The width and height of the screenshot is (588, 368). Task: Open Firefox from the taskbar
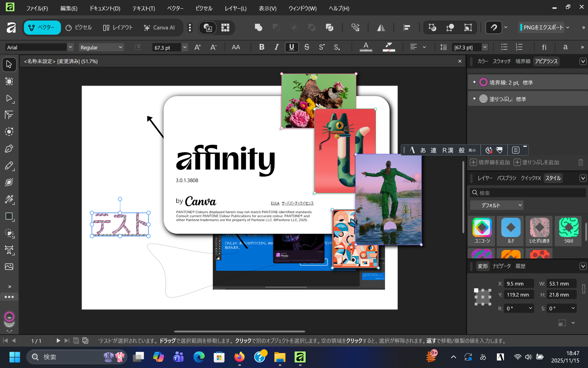[239, 357]
